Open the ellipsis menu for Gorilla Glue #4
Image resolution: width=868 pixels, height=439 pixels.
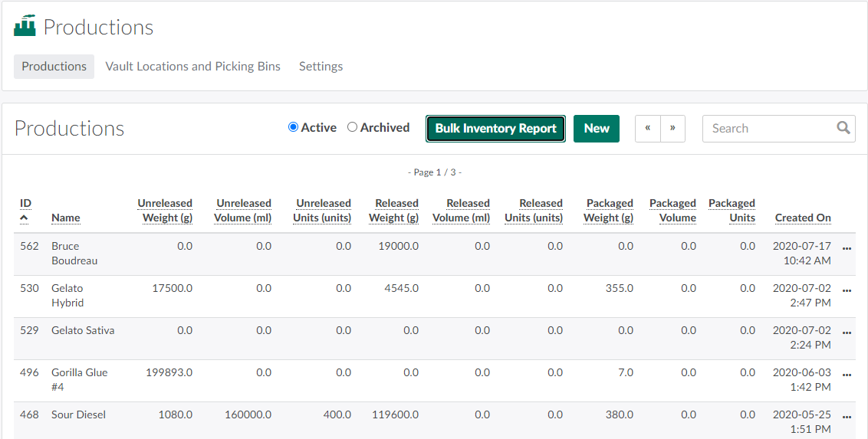[x=847, y=375]
